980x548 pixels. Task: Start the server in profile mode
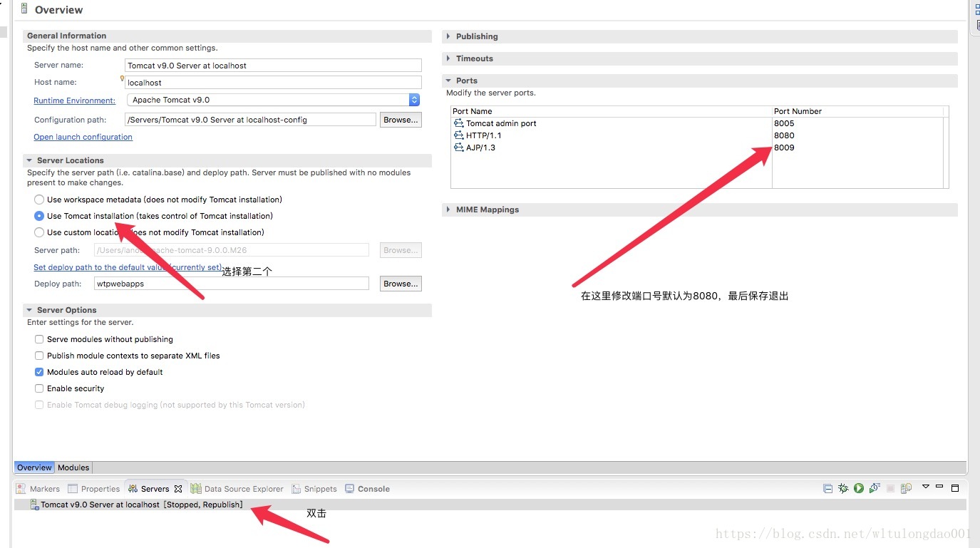[875, 488]
